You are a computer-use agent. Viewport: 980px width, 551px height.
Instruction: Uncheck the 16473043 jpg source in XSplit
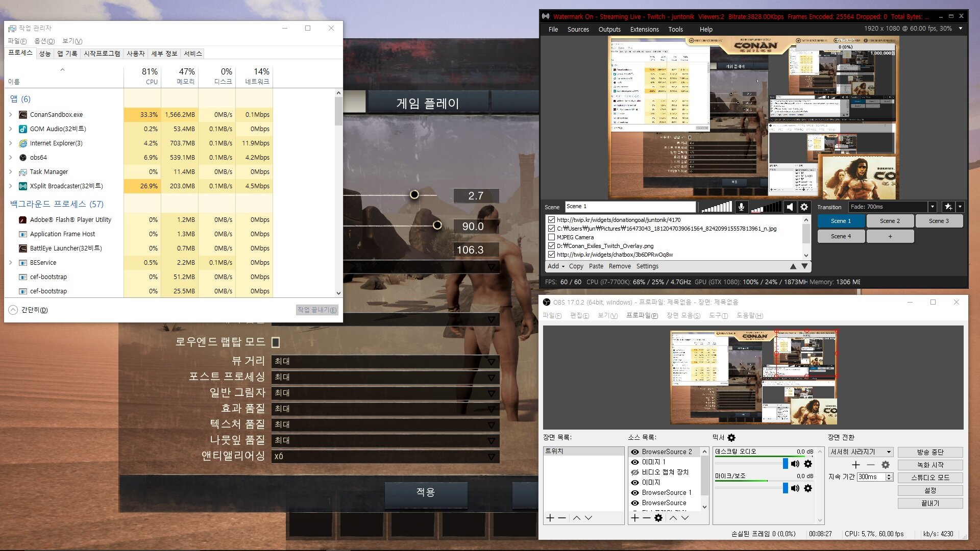(x=551, y=229)
